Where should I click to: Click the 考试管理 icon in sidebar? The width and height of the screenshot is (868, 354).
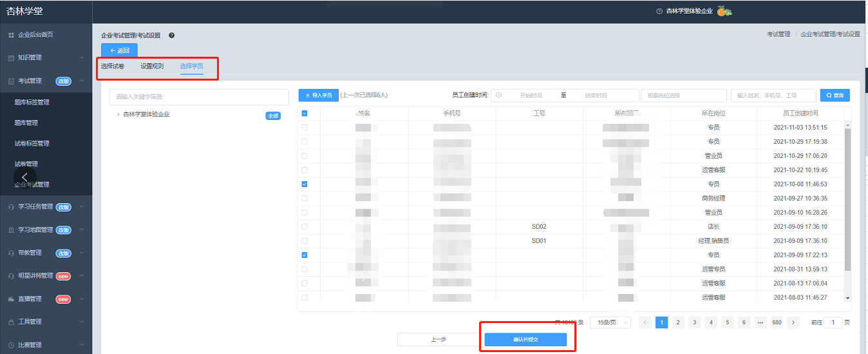(x=11, y=81)
